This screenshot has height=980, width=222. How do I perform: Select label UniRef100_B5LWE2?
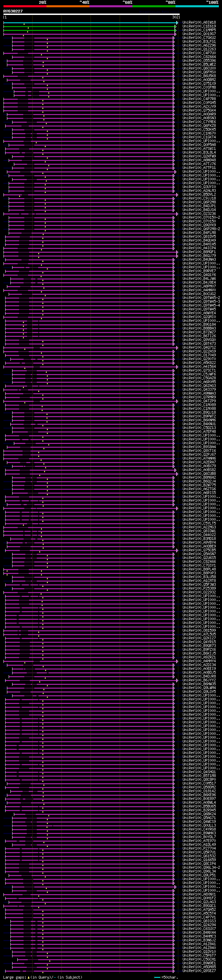(x=199, y=64)
